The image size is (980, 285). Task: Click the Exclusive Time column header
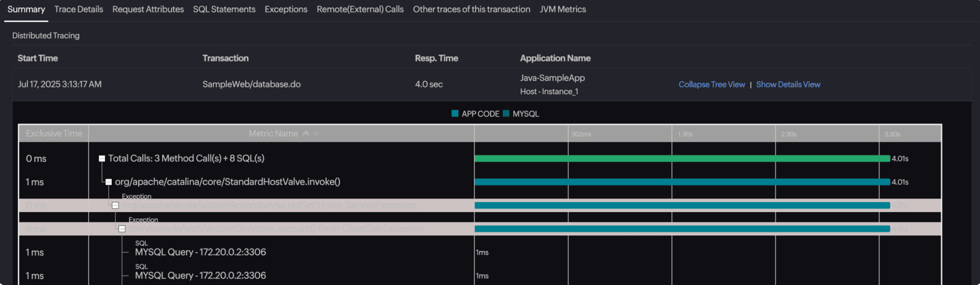[54, 133]
